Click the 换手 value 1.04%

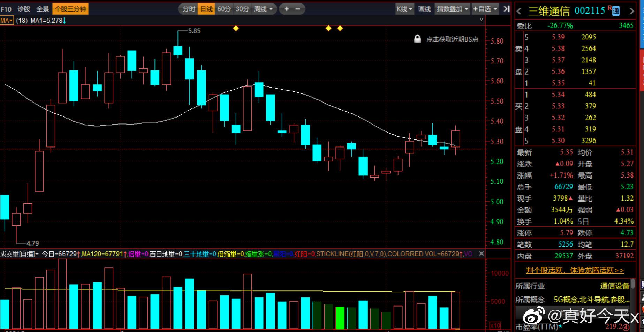click(x=563, y=221)
